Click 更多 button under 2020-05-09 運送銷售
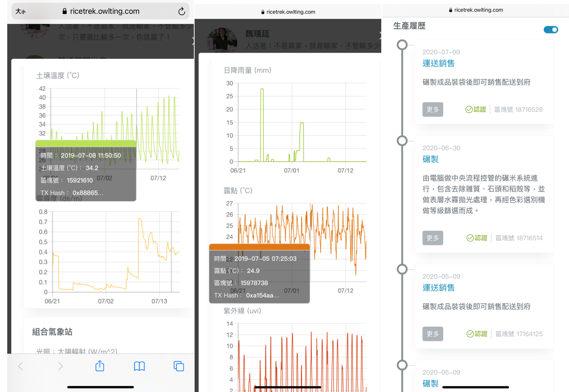Screen dimensions: 569x392 433,334
